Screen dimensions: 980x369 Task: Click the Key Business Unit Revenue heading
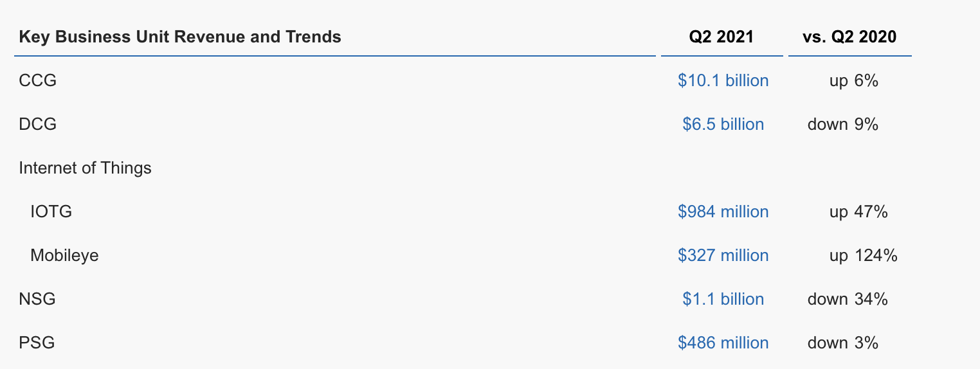pos(180,37)
